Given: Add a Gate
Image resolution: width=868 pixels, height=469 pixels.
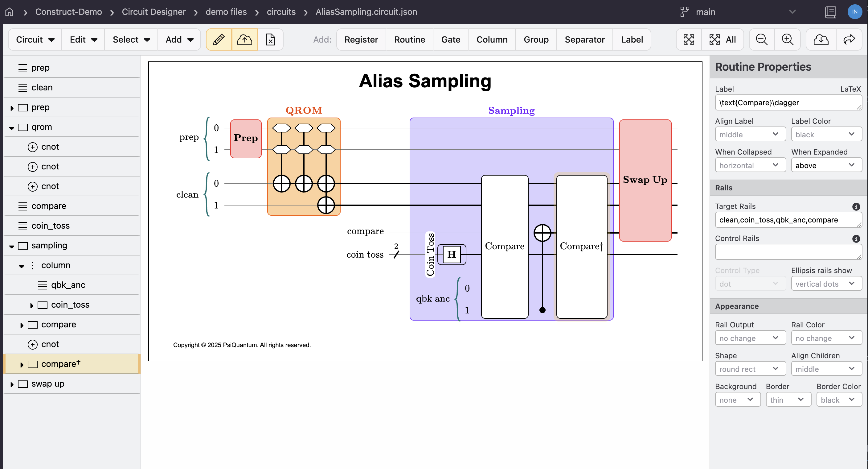Looking at the screenshot, I should 451,39.
